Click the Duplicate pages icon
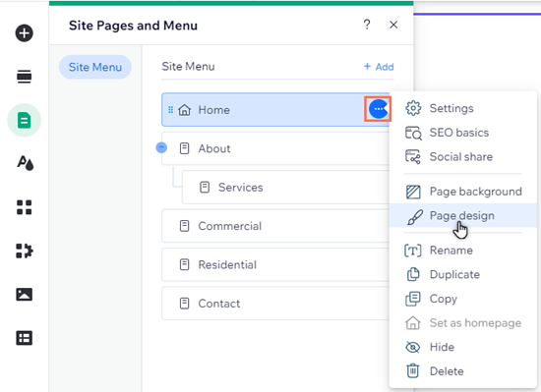 (413, 274)
